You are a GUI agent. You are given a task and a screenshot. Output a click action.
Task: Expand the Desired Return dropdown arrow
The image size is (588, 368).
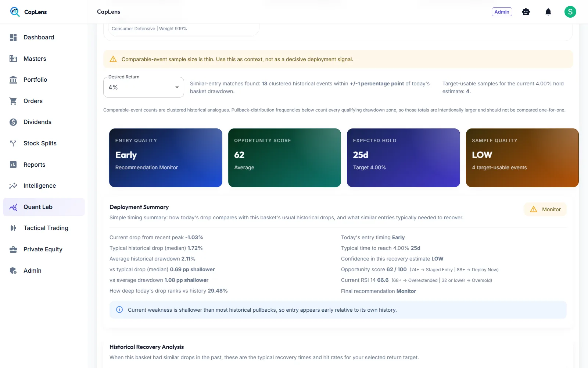pyautogui.click(x=177, y=87)
